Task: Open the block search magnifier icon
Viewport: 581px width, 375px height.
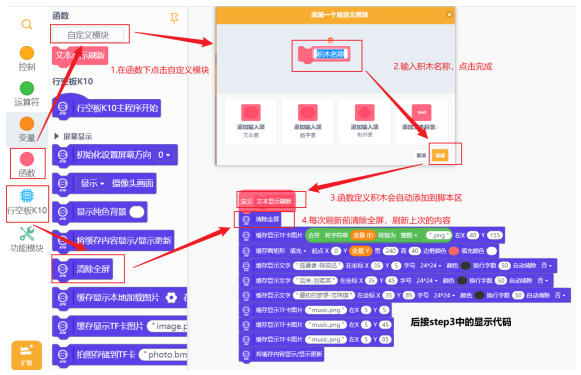Action: pos(27,24)
